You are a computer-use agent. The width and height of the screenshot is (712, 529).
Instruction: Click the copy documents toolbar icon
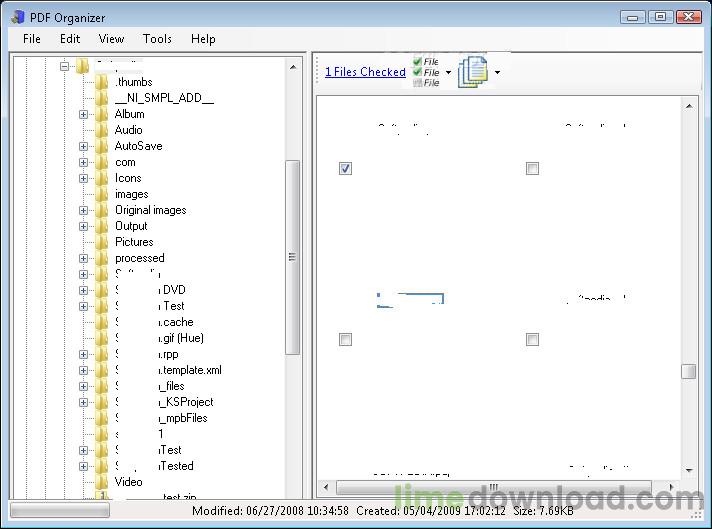pyautogui.click(x=473, y=72)
